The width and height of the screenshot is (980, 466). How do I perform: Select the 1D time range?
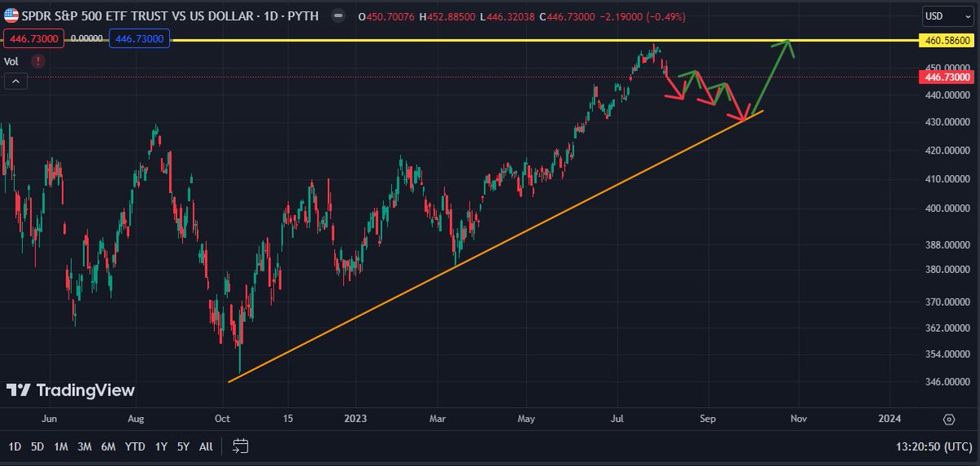(x=16, y=446)
